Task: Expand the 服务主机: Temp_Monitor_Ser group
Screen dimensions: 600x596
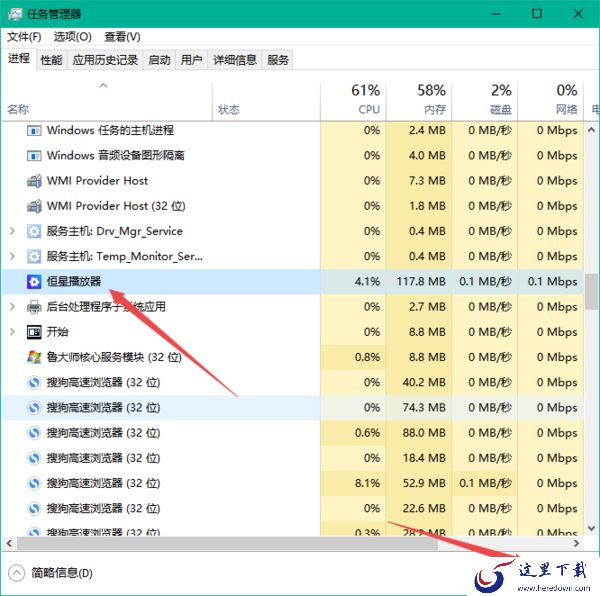Action: (x=12, y=256)
